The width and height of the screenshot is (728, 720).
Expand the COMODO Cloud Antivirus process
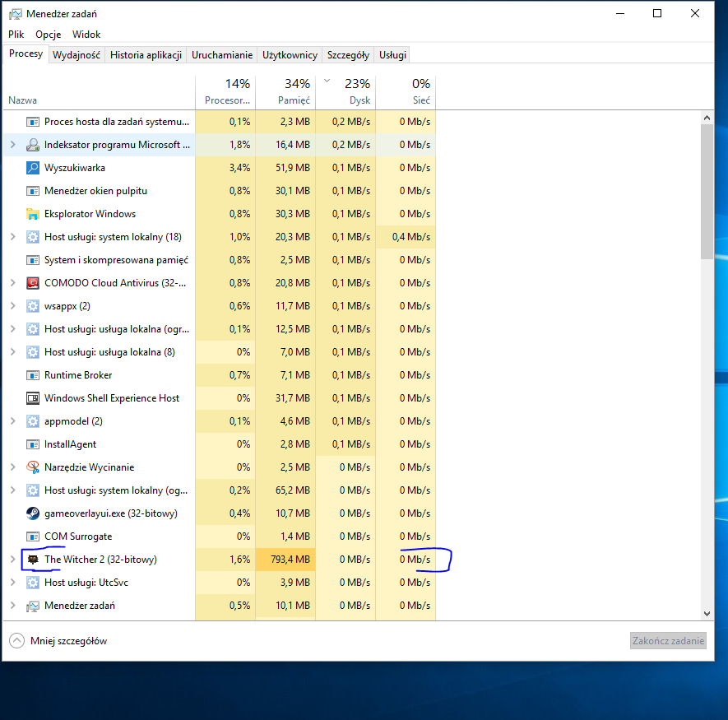(13, 283)
